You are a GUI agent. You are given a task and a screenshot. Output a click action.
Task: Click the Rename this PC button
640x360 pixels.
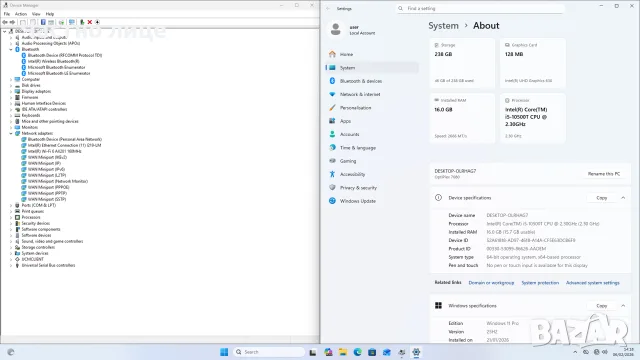604,174
